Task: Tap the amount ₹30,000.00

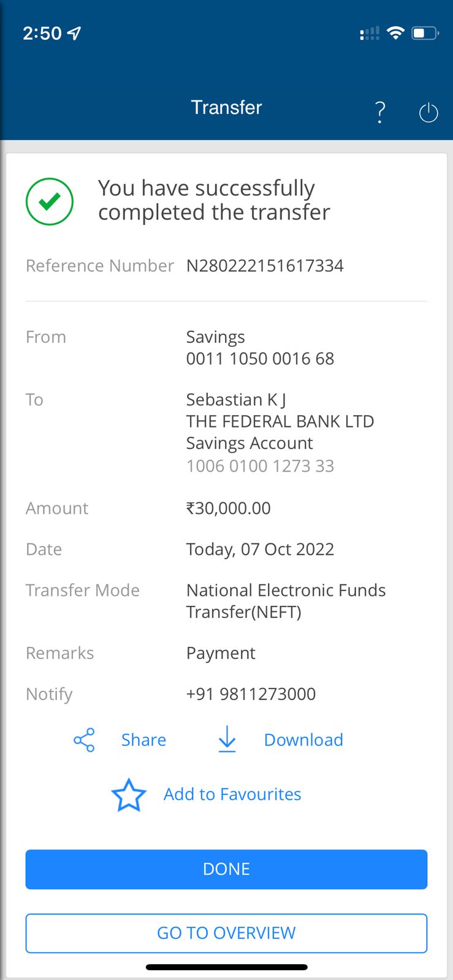Action: point(228,508)
